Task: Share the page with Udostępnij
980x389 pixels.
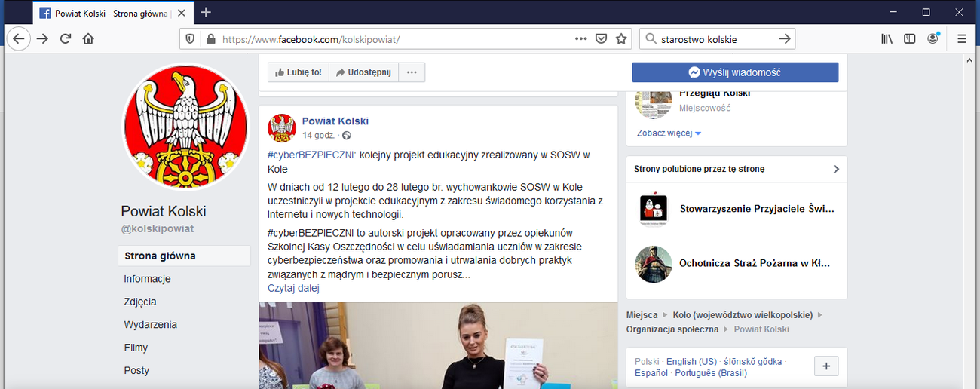Action: 363,72
